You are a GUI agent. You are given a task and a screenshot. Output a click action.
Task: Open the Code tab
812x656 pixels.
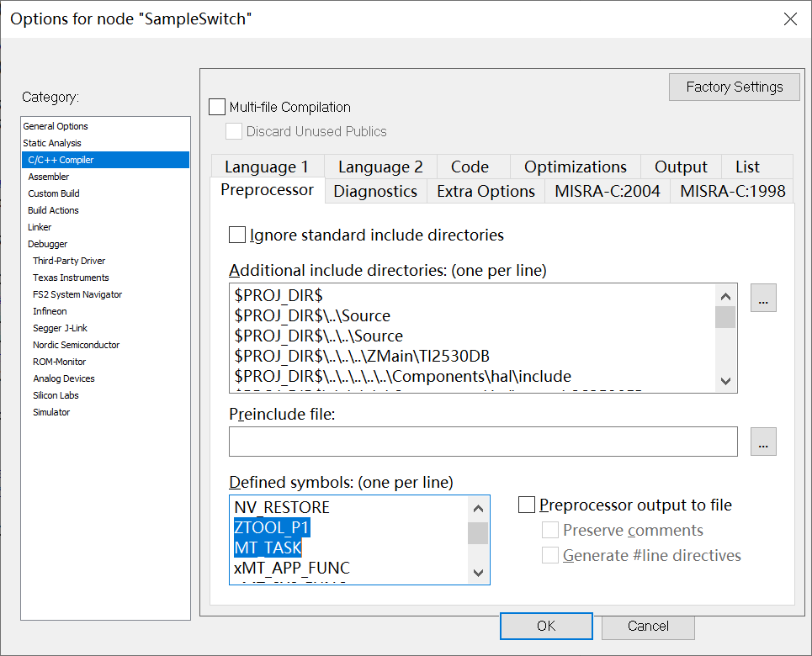point(470,167)
